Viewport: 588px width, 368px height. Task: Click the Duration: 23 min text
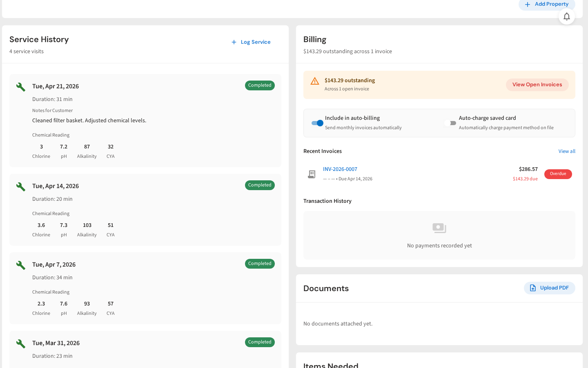pos(52,356)
